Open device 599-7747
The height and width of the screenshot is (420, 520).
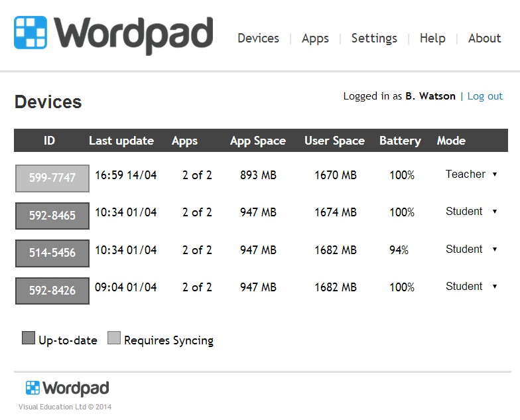point(52,178)
